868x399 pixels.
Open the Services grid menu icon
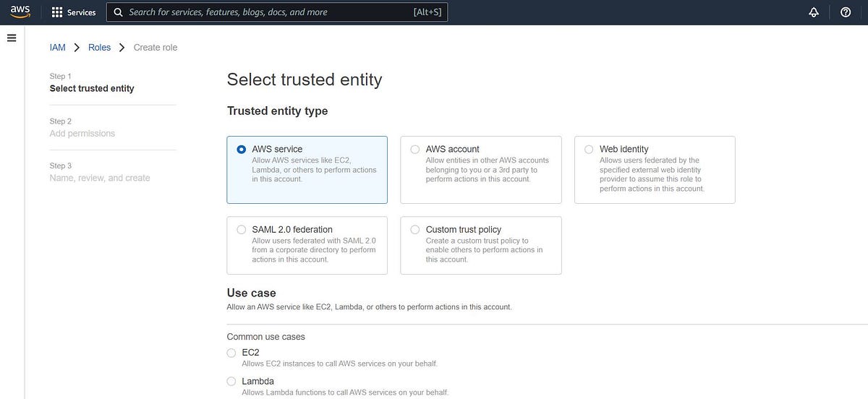pyautogui.click(x=58, y=12)
